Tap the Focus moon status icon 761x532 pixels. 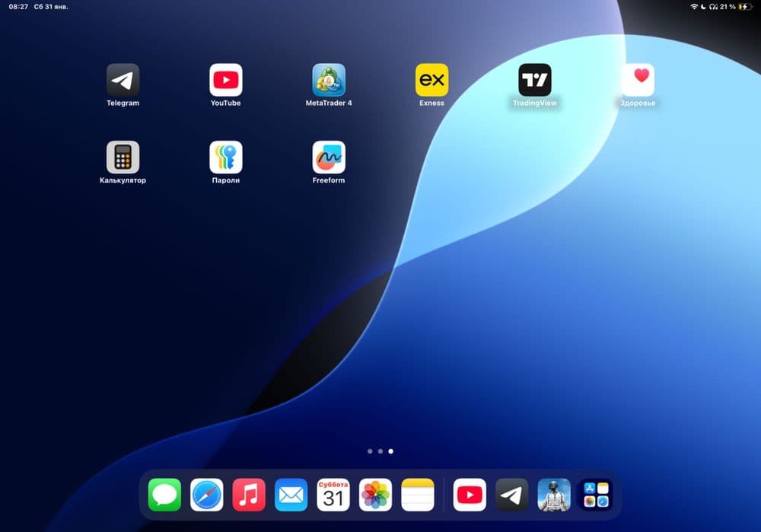click(x=703, y=7)
